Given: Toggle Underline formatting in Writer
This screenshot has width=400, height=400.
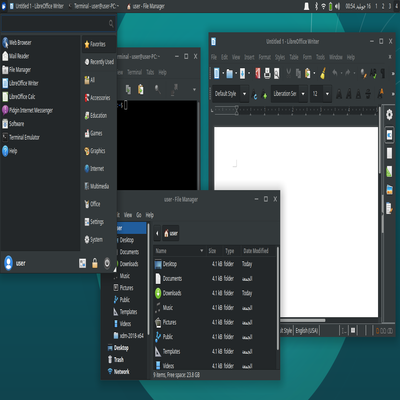Looking at the screenshot, I should [x=358, y=94].
